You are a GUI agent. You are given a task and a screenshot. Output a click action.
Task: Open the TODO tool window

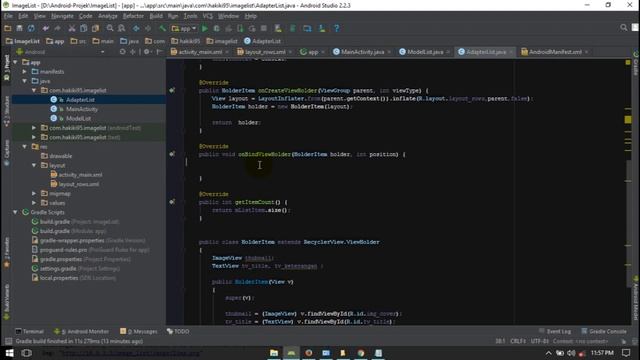[x=178, y=331]
